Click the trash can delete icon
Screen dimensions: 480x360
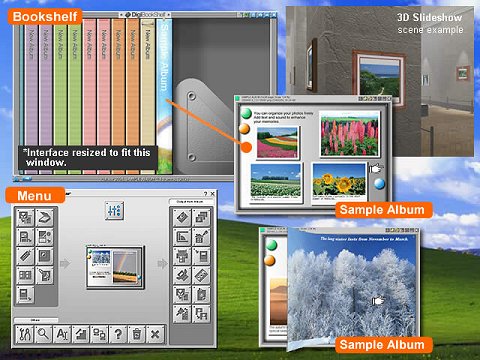click(x=136, y=334)
